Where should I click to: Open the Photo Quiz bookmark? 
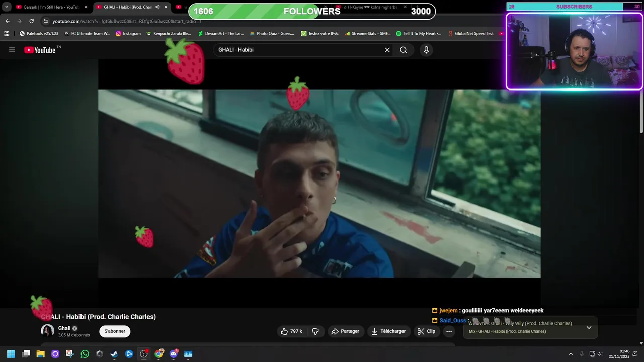272,34
